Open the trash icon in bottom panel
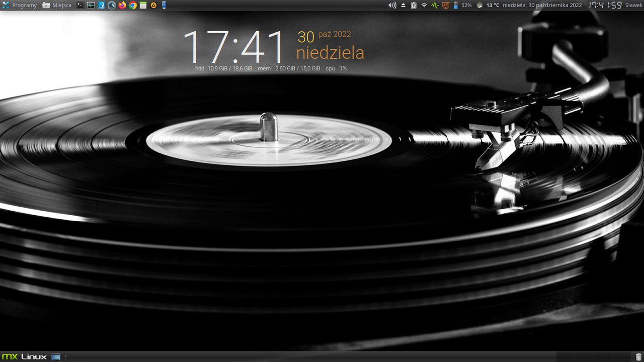 (x=638, y=356)
